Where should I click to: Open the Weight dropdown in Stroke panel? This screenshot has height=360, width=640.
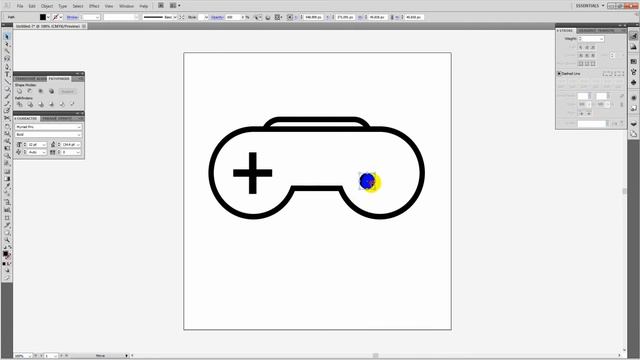(x=601, y=39)
